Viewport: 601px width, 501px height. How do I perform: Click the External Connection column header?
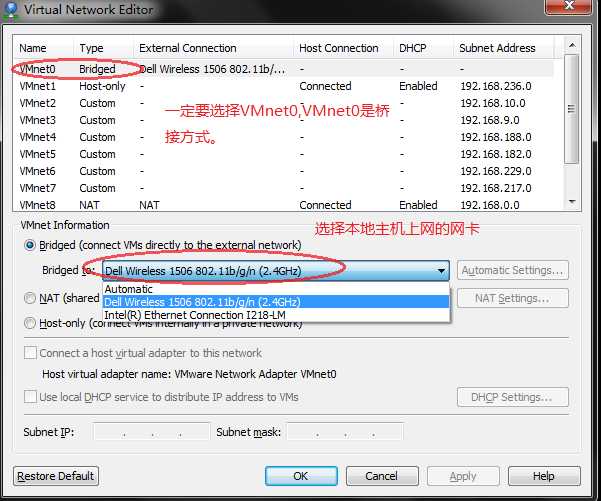[x=214, y=48]
